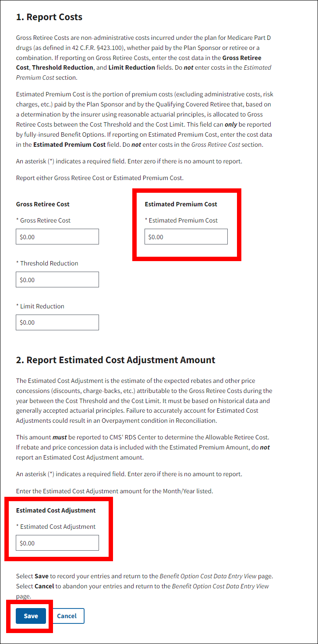This screenshot has width=318, height=644.
Task: Click the Estimated Cost Adjustment input field
Action: click(57, 543)
